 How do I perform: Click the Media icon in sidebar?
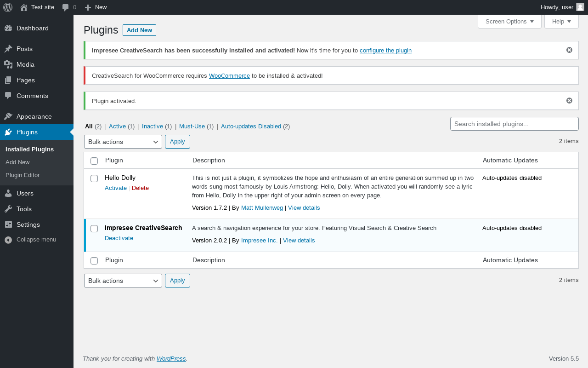point(8,64)
